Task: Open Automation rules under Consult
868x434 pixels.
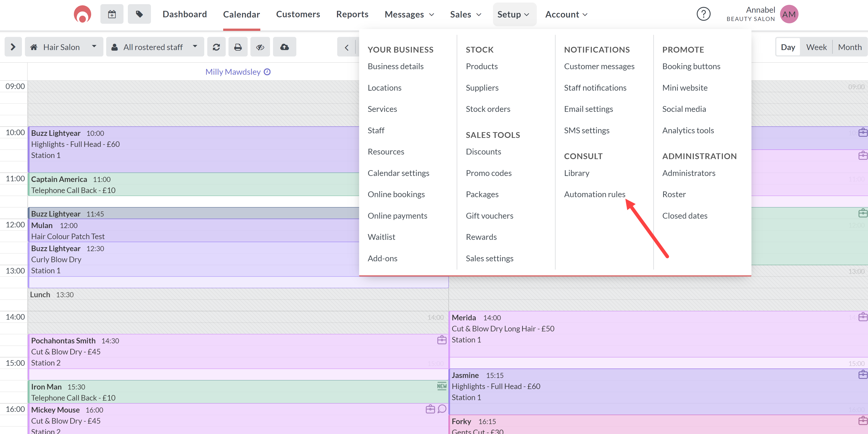Action: 594,194
